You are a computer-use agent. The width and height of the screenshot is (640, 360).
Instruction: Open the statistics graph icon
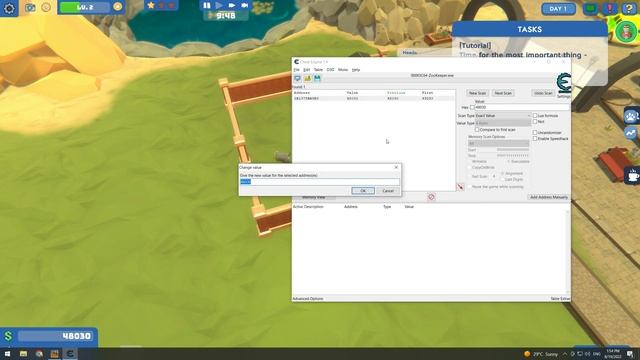(631, 133)
